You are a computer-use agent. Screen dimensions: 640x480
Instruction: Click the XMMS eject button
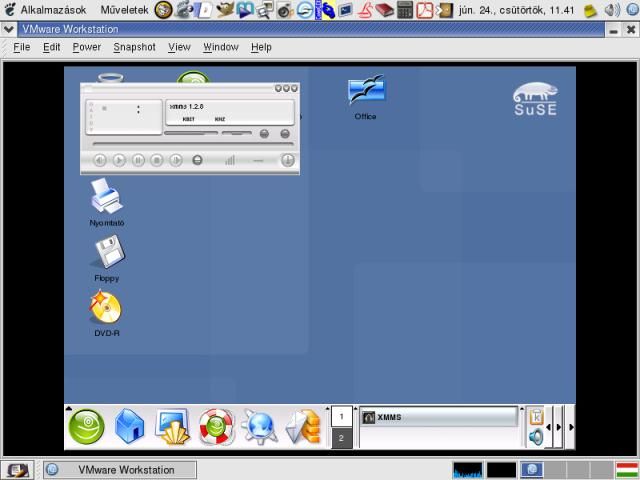click(x=197, y=160)
